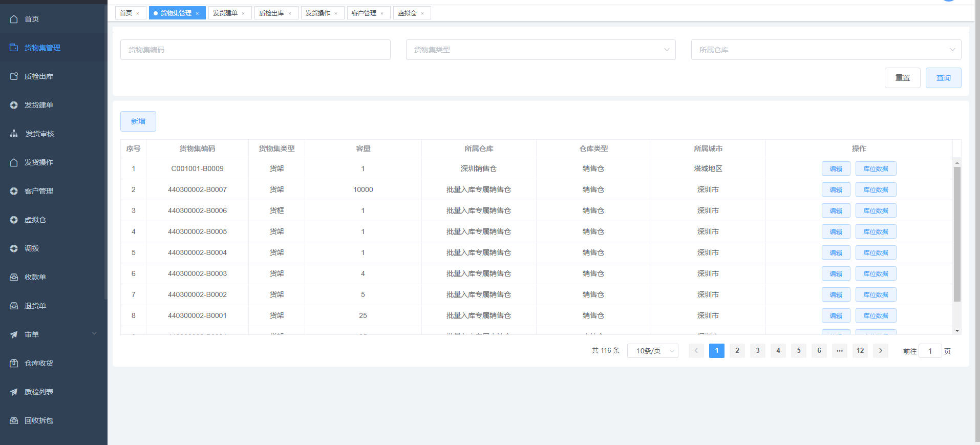The width and height of the screenshot is (980, 445).
Task: Click the table scroll-up arrow
Action: click(x=957, y=163)
